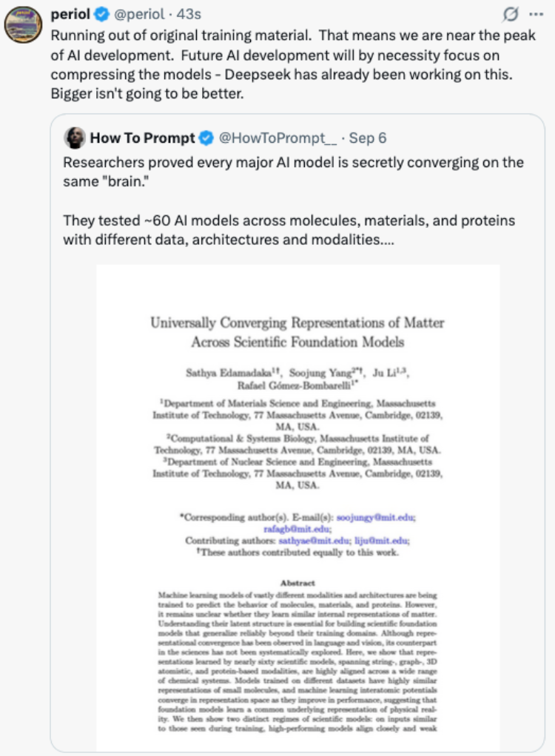The height and width of the screenshot is (756, 555).
Task: Click the blue verified badge next to periol
Action: tap(101, 15)
